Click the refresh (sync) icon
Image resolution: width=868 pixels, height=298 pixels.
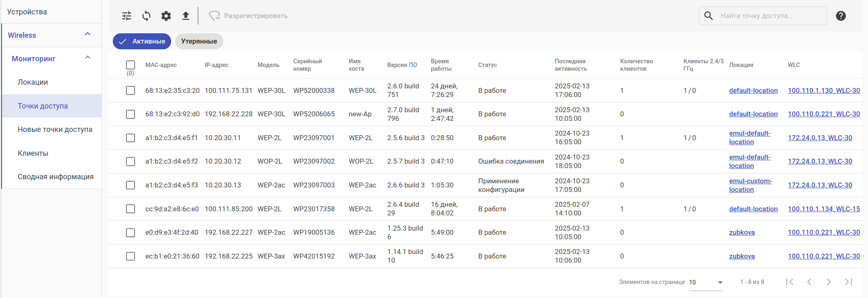coord(147,16)
